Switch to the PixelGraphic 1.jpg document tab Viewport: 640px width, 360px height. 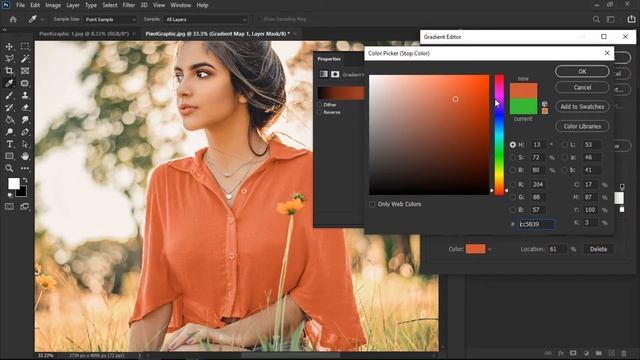click(84, 34)
